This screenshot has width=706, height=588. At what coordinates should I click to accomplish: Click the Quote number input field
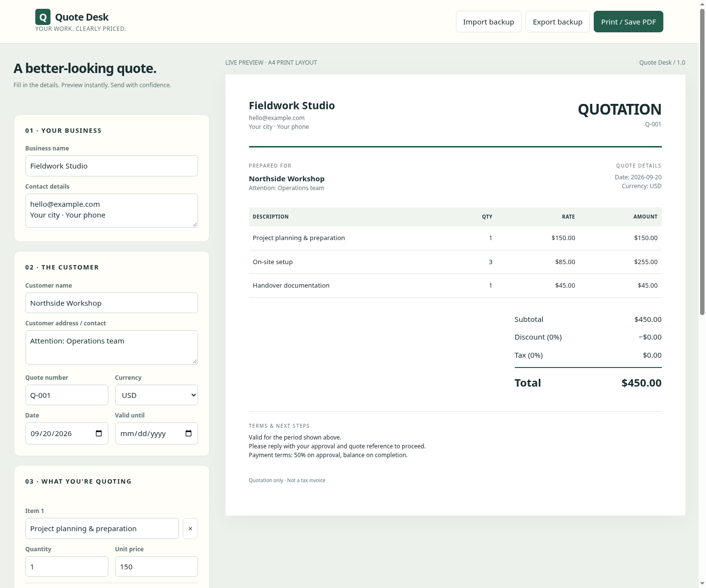point(67,395)
